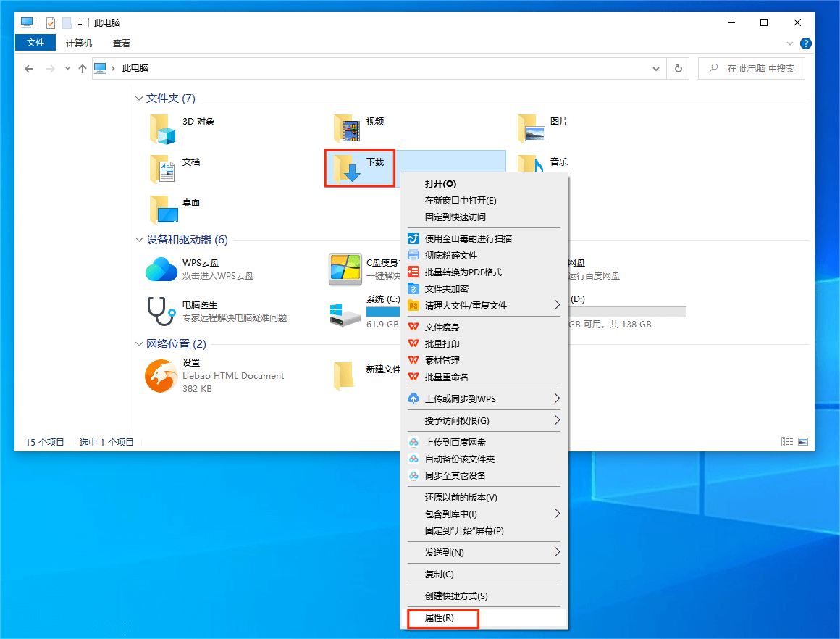
Task: Click the C drive capacity bar
Action: click(x=384, y=312)
